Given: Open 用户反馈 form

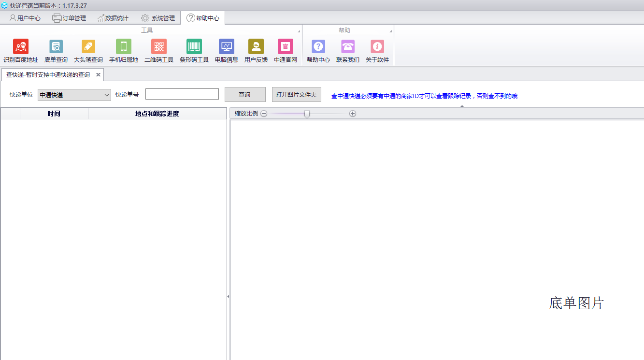Looking at the screenshot, I should tap(256, 47).
